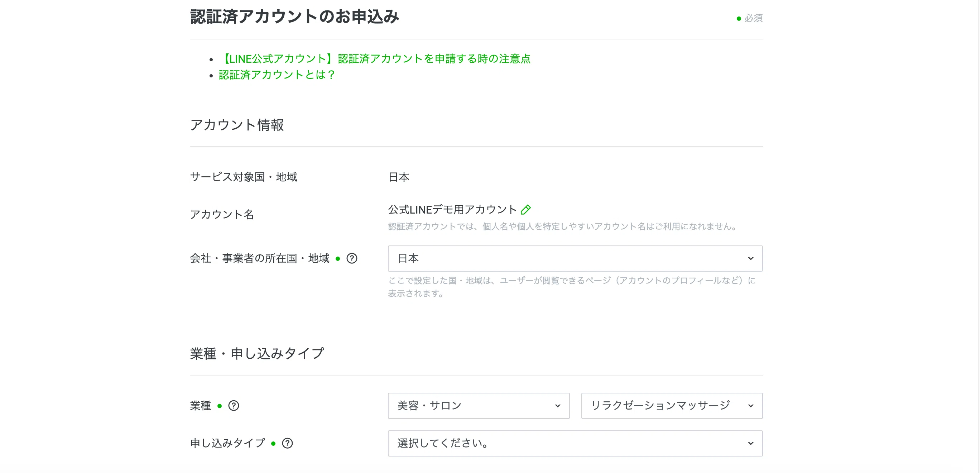Open the 美容・サロン industry dropdown
The width and height of the screenshot is (980, 473).
(479, 406)
